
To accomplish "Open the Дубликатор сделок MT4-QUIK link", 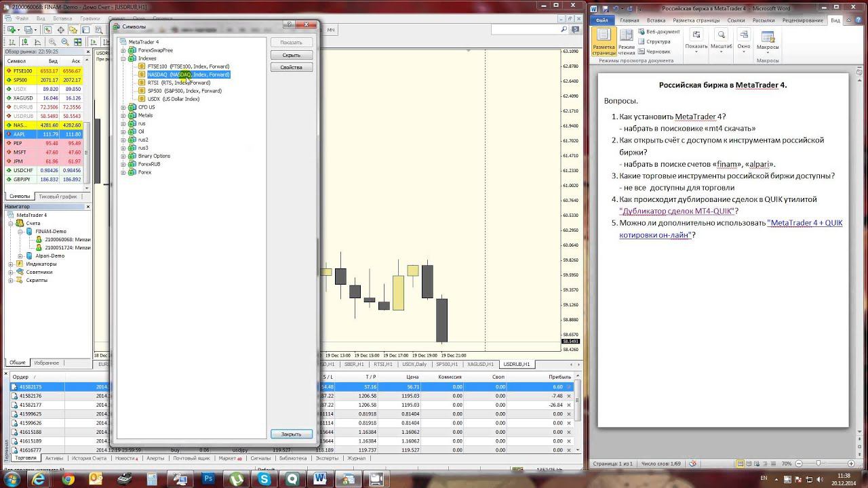I will click(x=677, y=211).
